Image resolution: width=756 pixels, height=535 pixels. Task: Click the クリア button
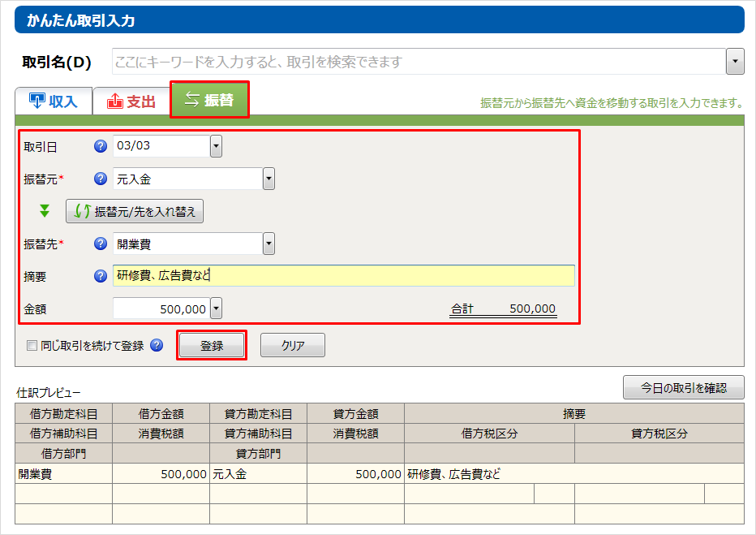(292, 345)
